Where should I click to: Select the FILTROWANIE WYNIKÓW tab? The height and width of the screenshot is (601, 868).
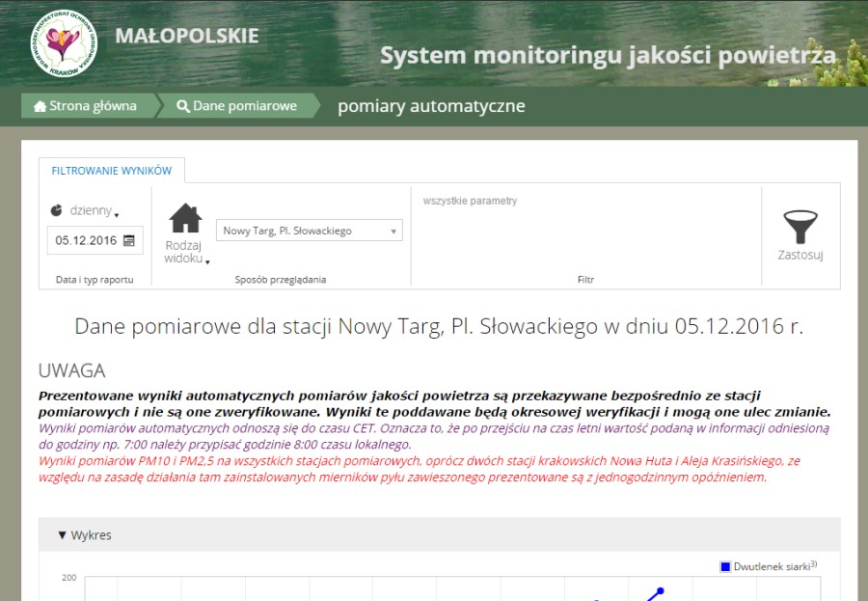click(x=111, y=171)
